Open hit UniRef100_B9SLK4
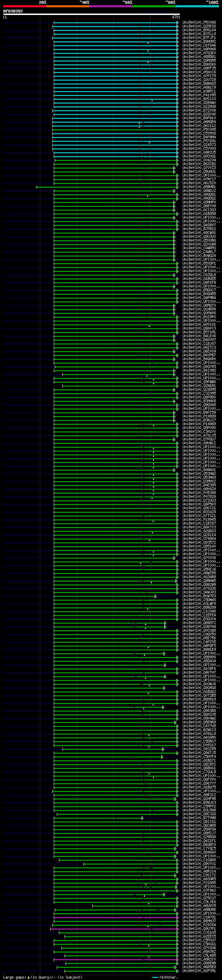Image resolution: width=222 pixels, height=980 pixels. point(199,30)
